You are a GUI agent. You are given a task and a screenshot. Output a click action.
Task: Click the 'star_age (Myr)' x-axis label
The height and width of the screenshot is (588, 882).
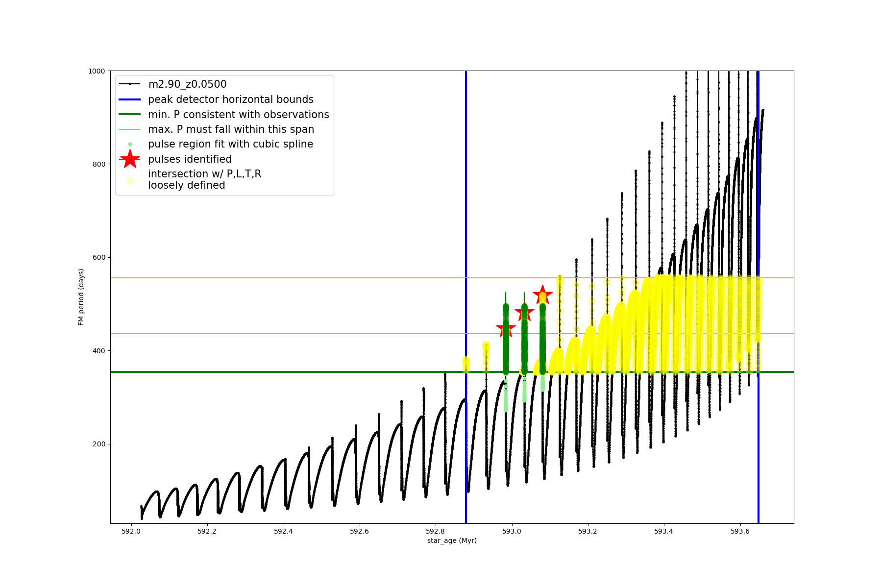(x=452, y=540)
